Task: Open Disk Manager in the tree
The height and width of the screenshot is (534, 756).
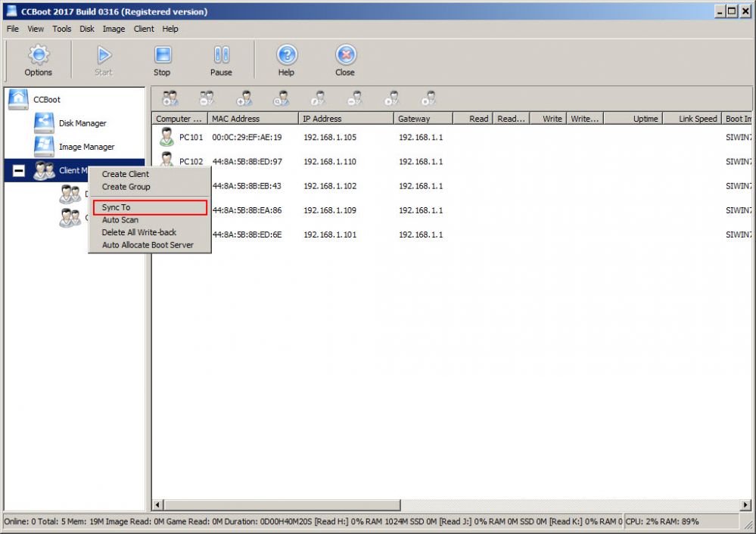Action: pos(82,123)
